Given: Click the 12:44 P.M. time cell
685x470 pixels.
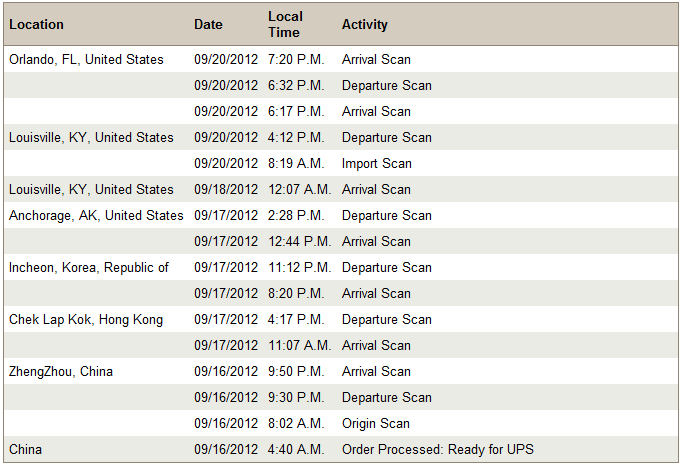Looking at the screenshot, I should 299,242.
